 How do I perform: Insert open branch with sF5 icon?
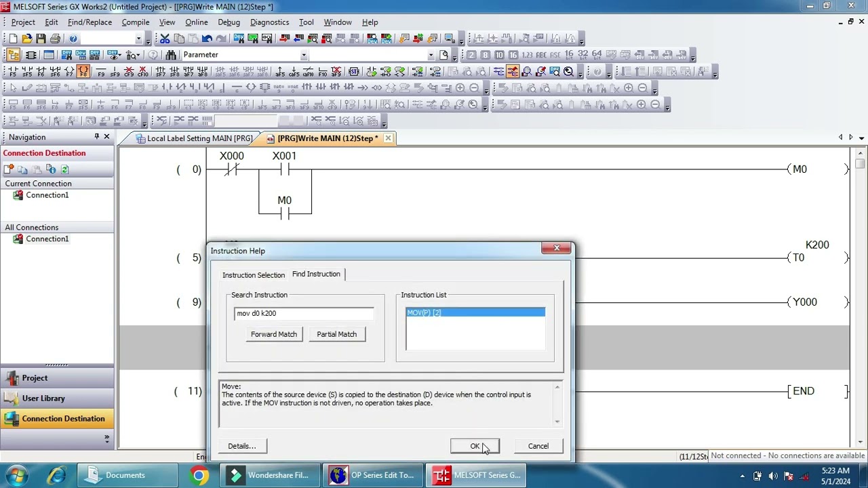click(x=27, y=71)
